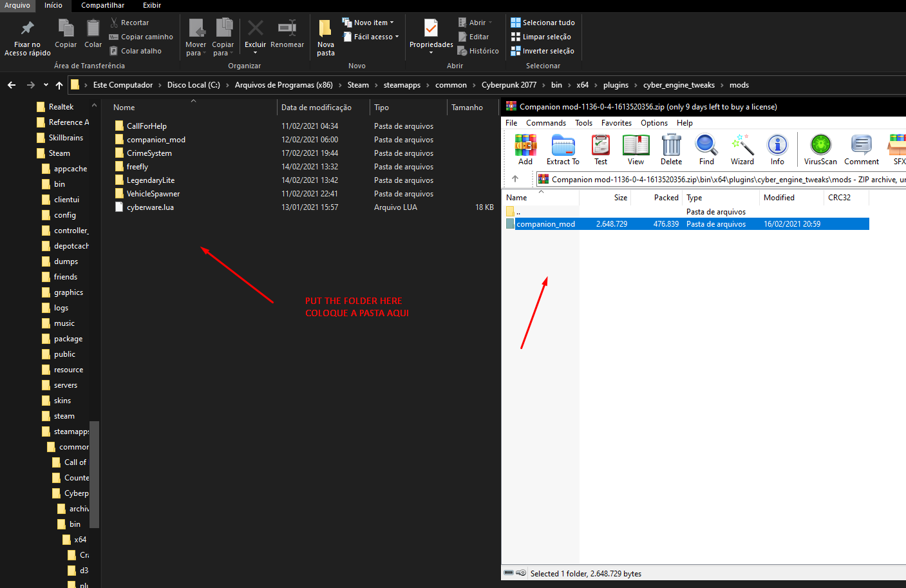Open the WinRAR File menu

point(511,123)
